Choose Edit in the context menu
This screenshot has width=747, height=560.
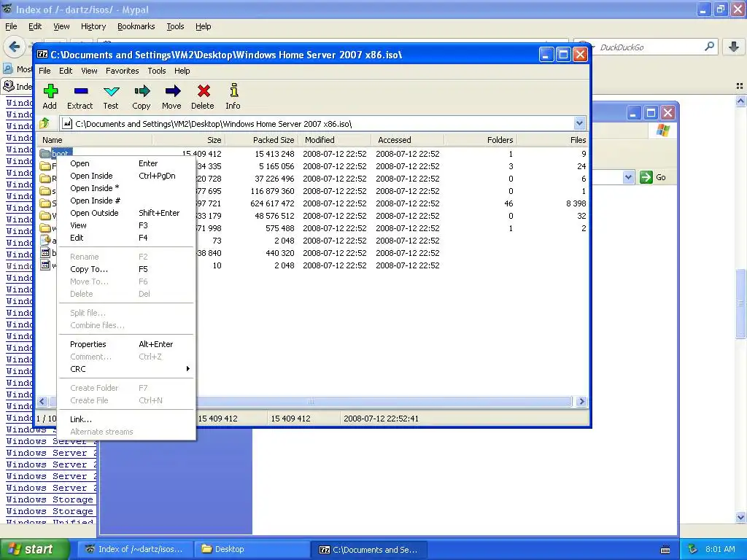pos(126,238)
